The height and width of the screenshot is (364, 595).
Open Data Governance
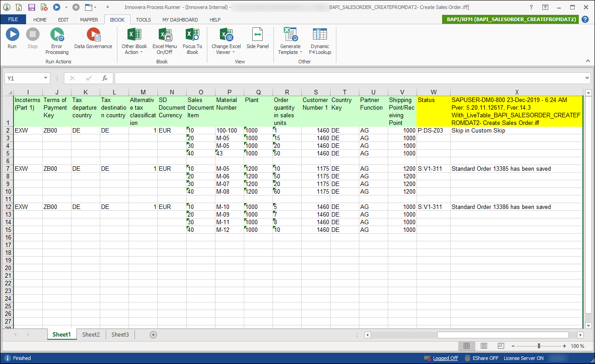tap(93, 39)
